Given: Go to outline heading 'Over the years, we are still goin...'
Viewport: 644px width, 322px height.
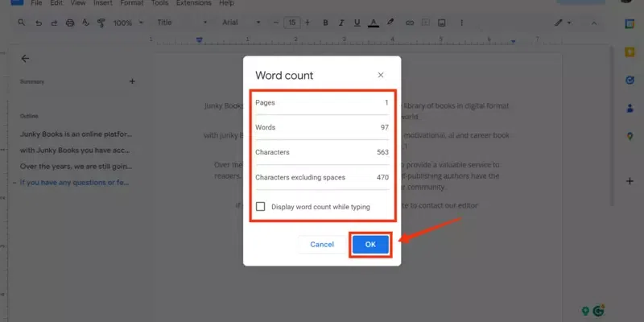Looking at the screenshot, I should 76,167.
